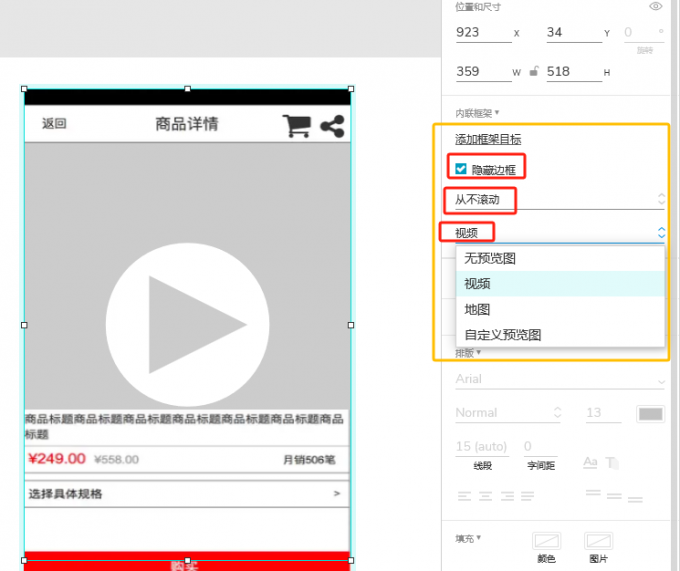Click the 商品标题 product title text
Viewport: 680px width, 571px height.
184,427
